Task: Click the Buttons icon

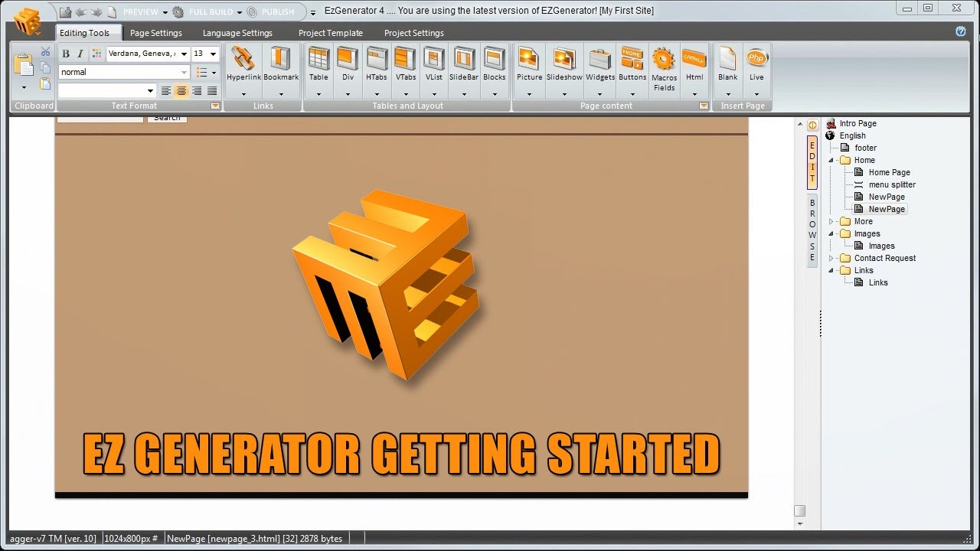Action: pyautogui.click(x=632, y=59)
